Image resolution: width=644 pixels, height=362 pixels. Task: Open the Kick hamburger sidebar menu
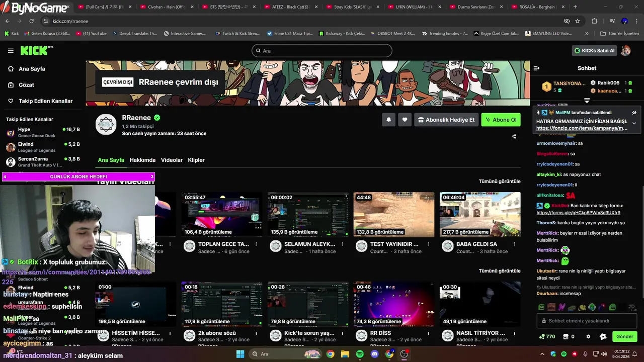point(11,51)
